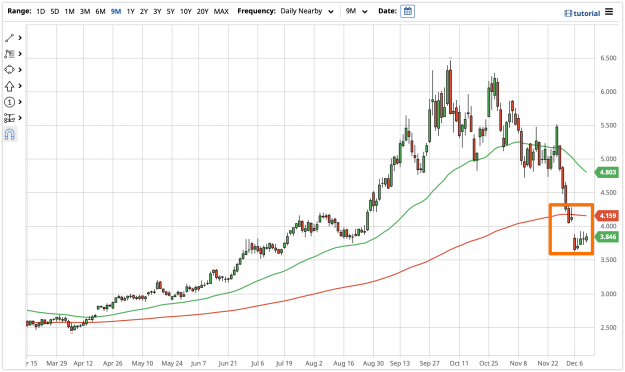Open the 9M period dropdown
Screen dimensions: 625x372
[x=356, y=11]
